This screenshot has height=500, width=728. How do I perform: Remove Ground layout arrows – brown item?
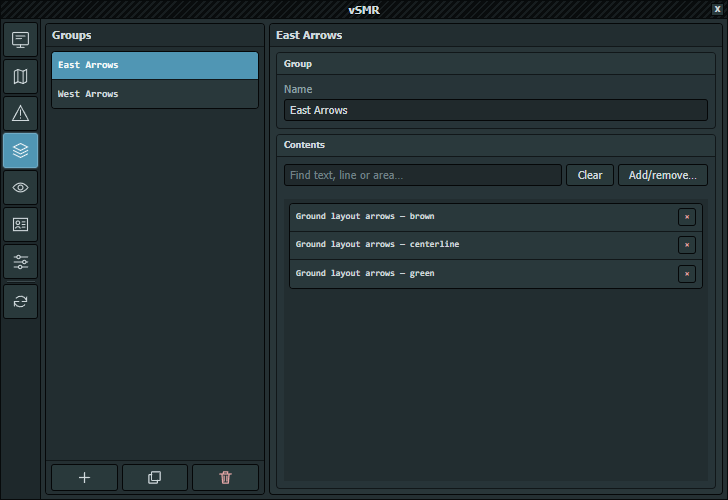[687, 217]
